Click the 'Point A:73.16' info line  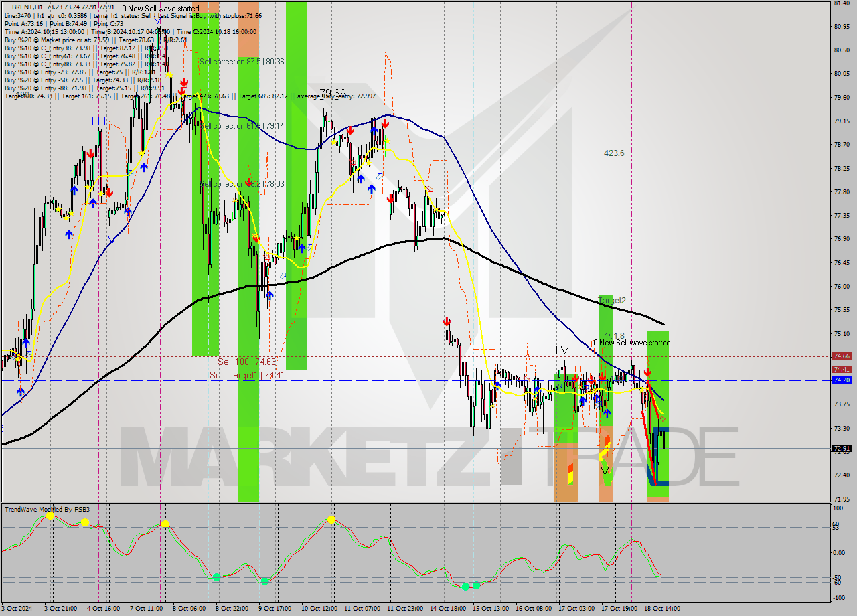click(23, 23)
